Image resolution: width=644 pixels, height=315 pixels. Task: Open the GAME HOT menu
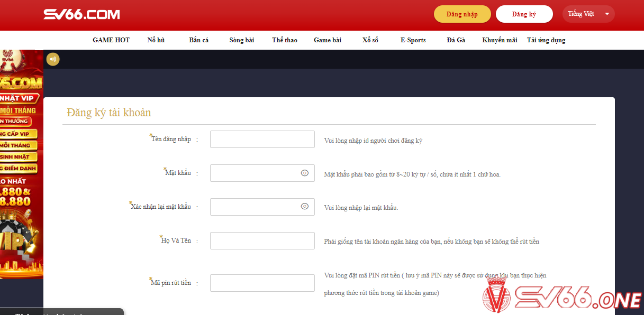[x=111, y=40]
